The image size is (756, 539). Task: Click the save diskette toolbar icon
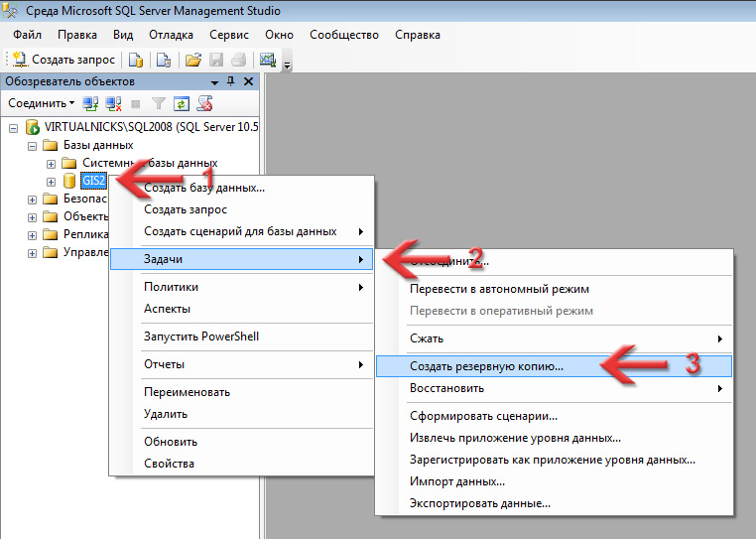(216, 60)
